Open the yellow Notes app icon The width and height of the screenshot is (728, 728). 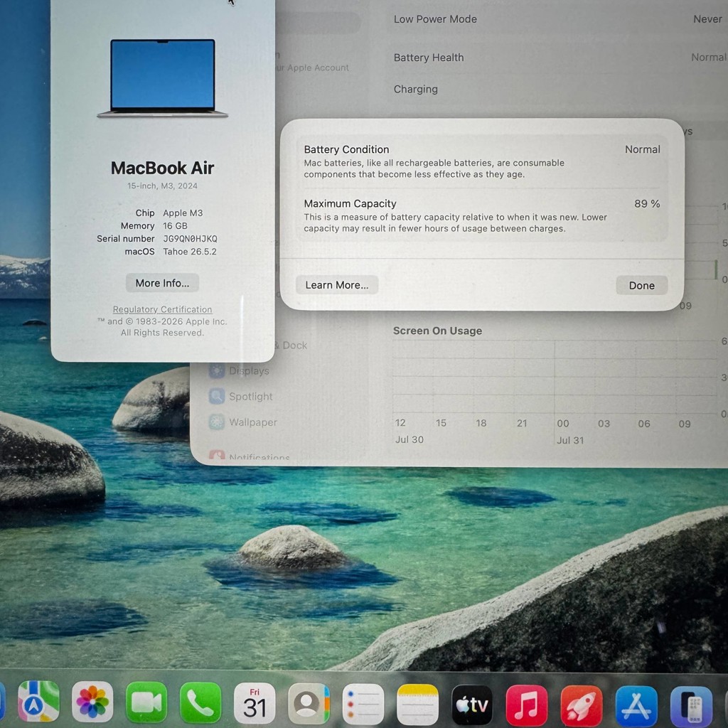(417, 705)
